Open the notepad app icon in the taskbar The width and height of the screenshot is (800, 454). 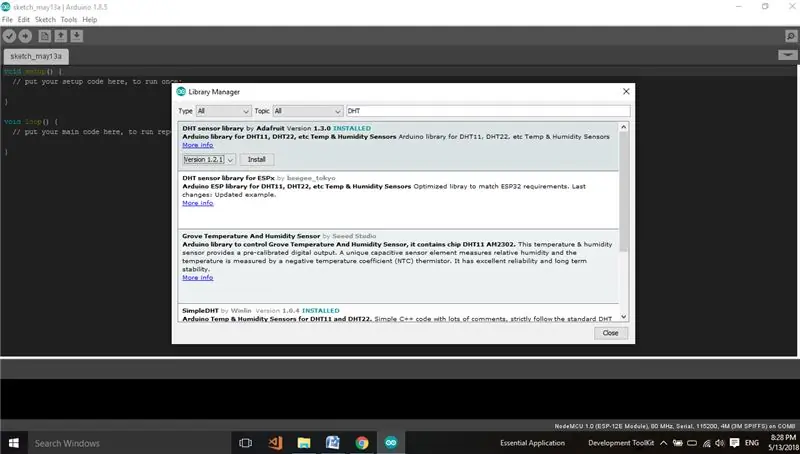coord(333,443)
